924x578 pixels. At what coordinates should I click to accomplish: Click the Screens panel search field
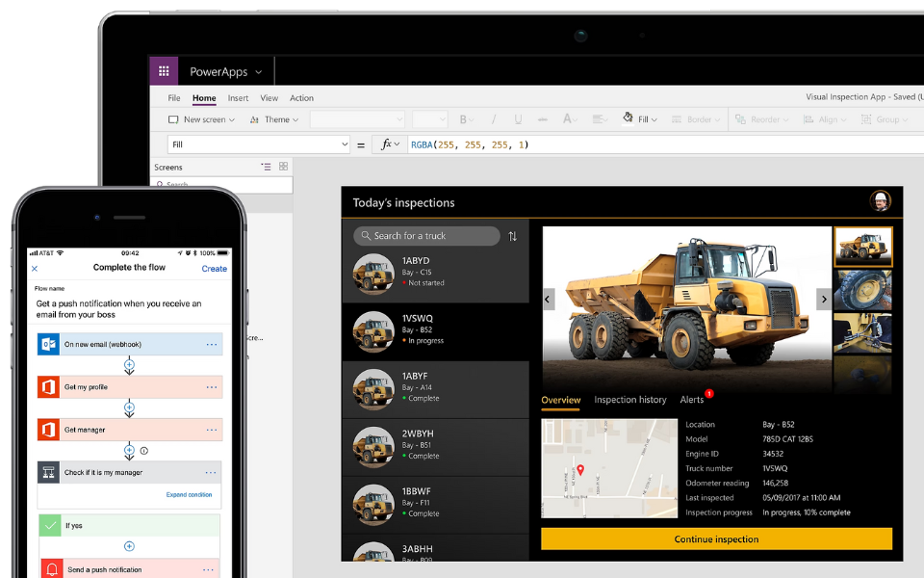pos(221,185)
